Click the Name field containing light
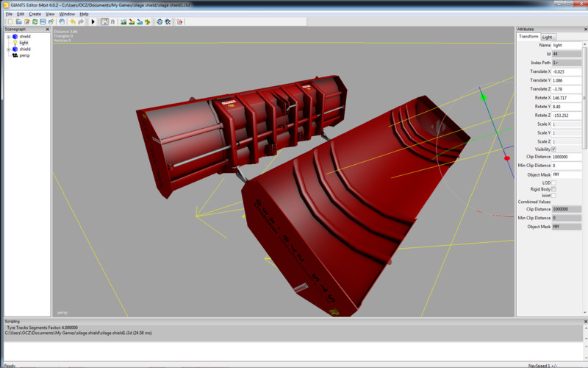The height and width of the screenshot is (368, 588). tap(566, 45)
